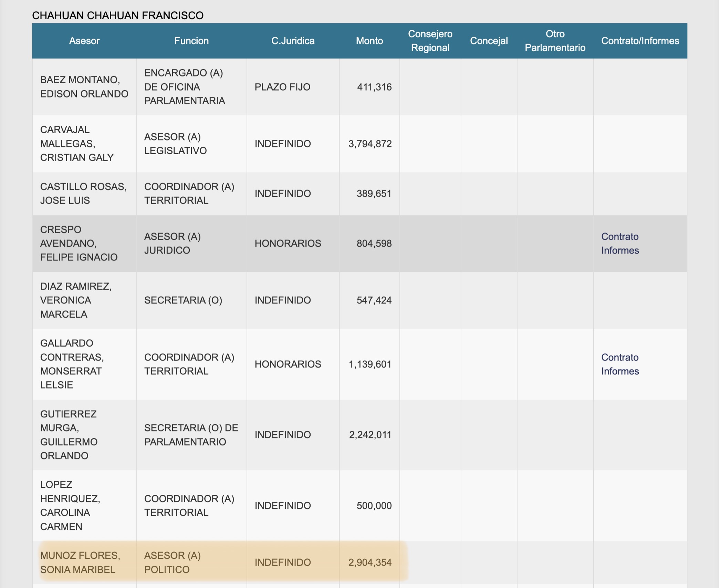The height and width of the screenshot is (588, 719).
Task: Click amount 3,794,872
Action: click(370, 144)
